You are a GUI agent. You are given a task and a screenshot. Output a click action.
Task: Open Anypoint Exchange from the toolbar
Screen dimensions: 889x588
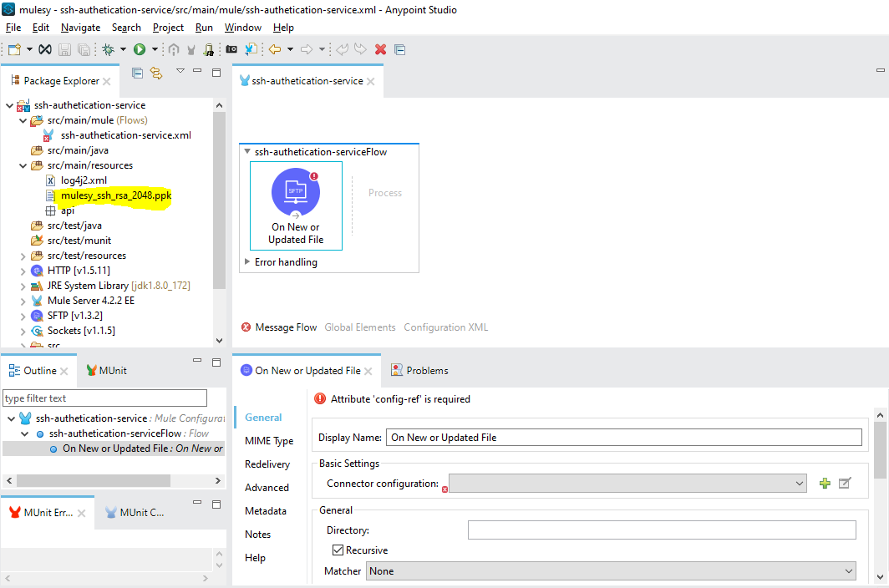tap(45, 50)
